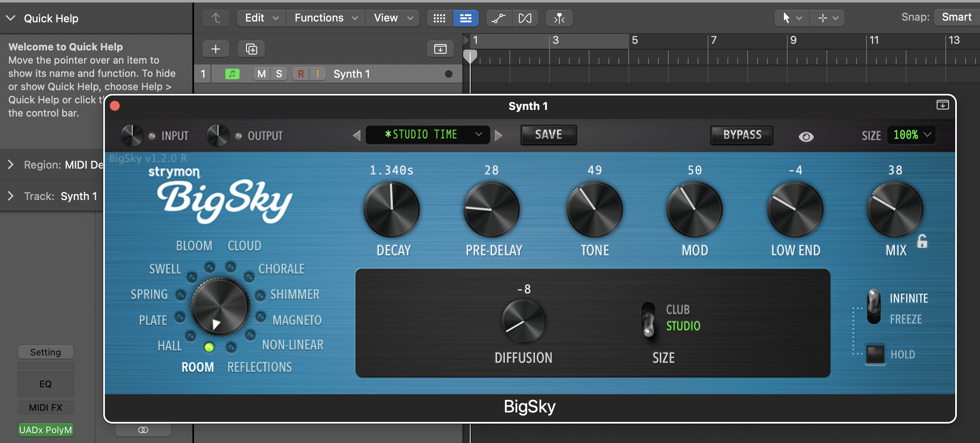Switch to grid view icon in toolbar
This screenshot has height=443, width=980.
point(440,18)
